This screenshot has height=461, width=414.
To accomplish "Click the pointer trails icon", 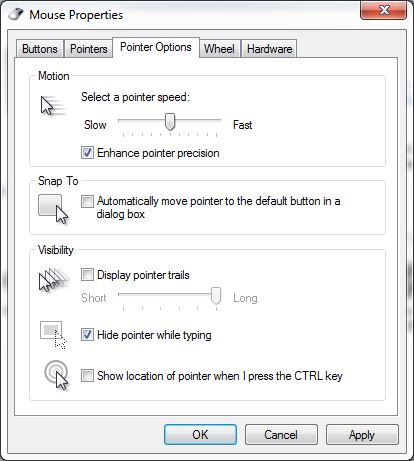I will tap(54, 279).
